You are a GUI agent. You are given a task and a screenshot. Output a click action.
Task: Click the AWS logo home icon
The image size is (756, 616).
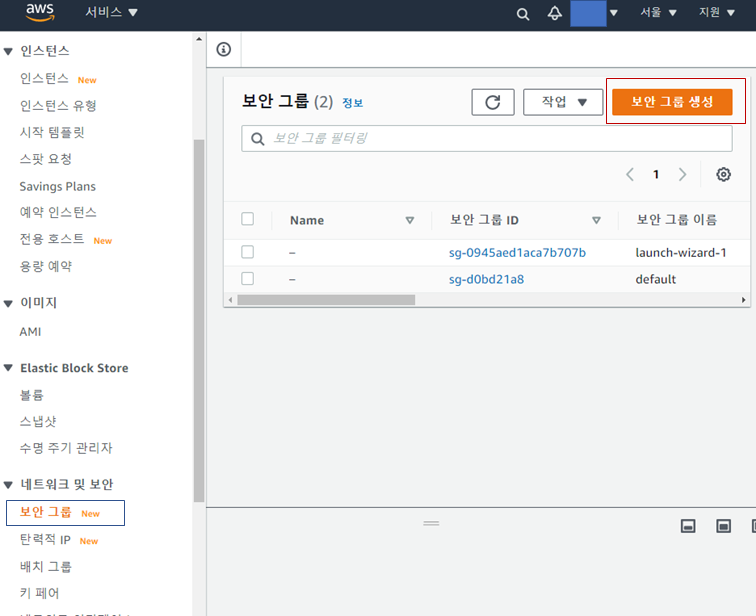click(x=40, y=13)
